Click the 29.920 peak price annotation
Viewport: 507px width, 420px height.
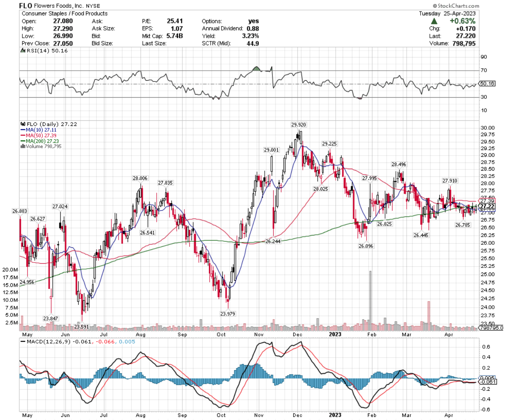click(x=299, y=125)
